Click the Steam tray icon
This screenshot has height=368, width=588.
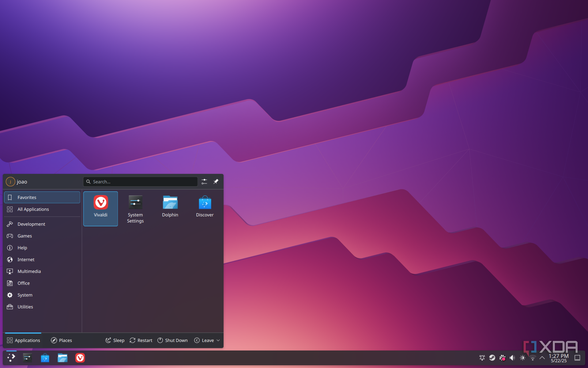coord(492,358)
